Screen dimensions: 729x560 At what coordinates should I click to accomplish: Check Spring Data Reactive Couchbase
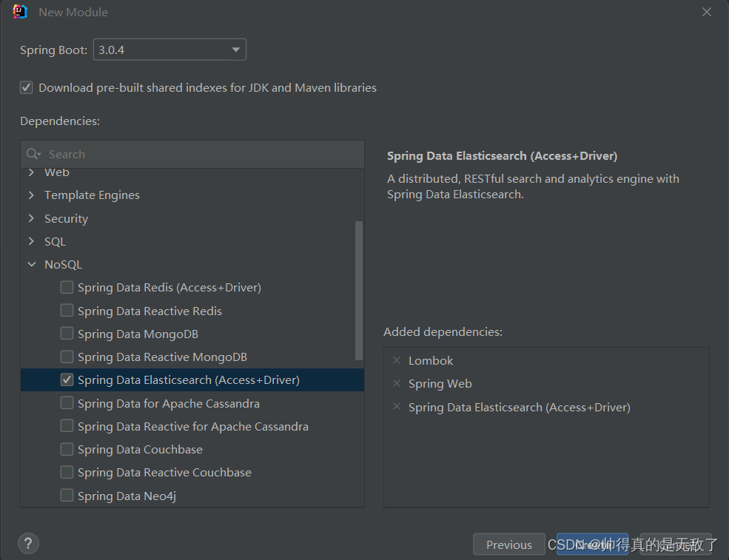(67, 472)
